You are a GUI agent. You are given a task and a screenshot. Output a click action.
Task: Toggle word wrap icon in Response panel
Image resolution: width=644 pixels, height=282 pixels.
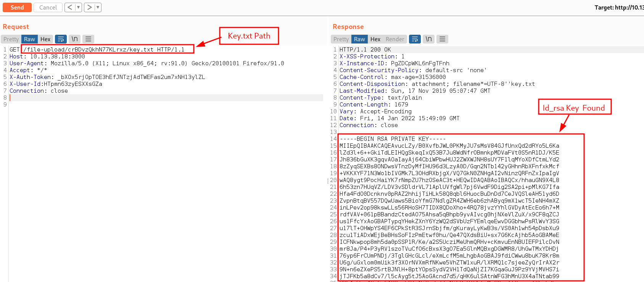415,39
